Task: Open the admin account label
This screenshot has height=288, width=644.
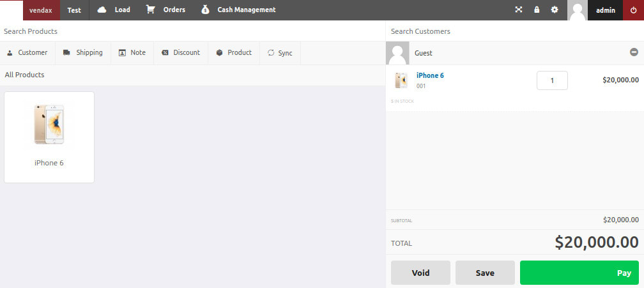Action: (x=606, y=10)
